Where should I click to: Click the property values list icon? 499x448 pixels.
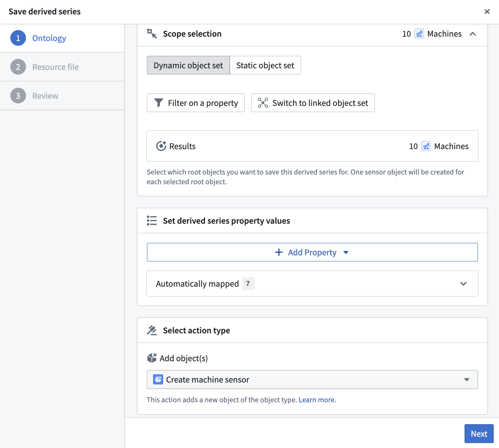[152, 221]
